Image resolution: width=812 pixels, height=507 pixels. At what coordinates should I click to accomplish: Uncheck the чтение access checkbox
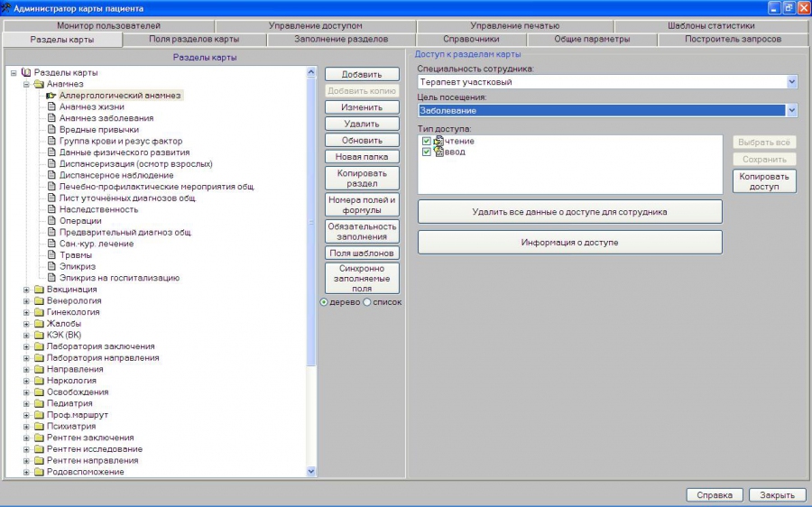(427, 141)
